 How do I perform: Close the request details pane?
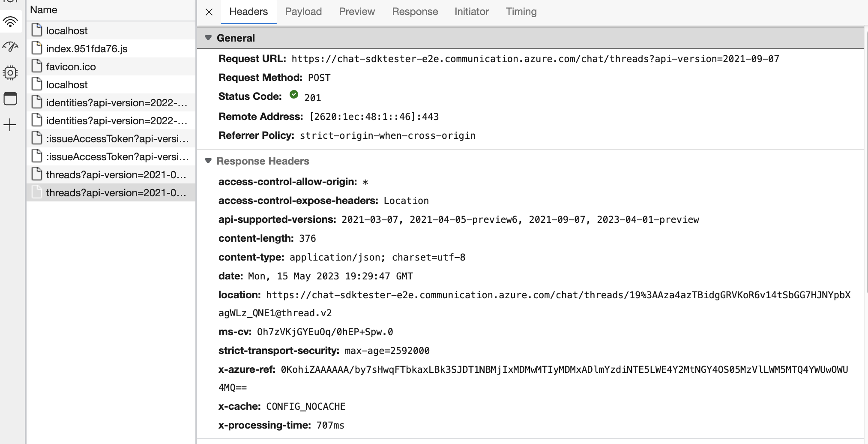(x=209, y=12)
